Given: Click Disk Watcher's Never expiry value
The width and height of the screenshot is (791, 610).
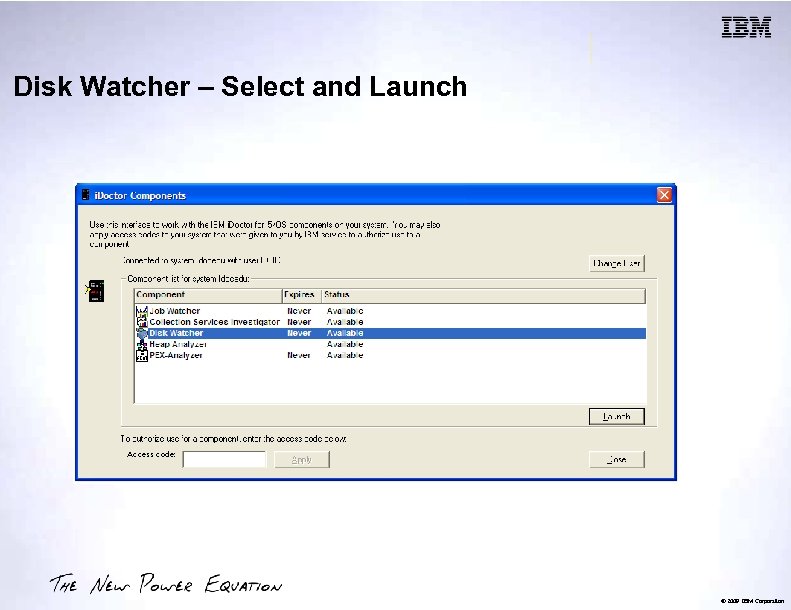Looking at the screenshot, I should click(x=299, y=333).
